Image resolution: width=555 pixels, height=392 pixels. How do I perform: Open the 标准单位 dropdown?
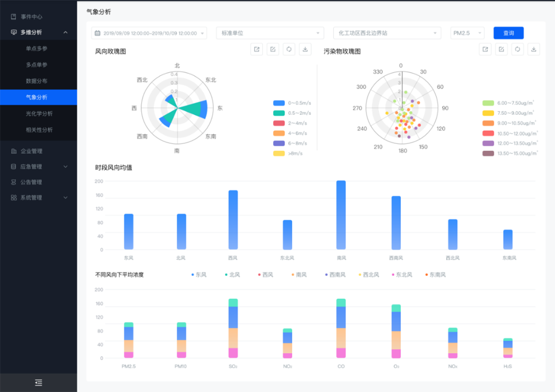click(x=270, y=33)
